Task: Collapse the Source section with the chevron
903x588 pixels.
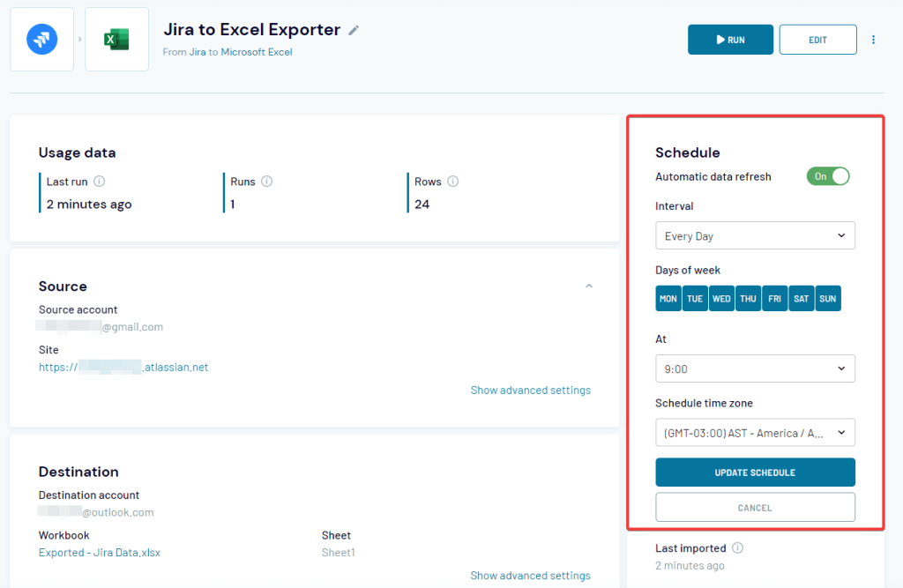Action: coord(589,286)
